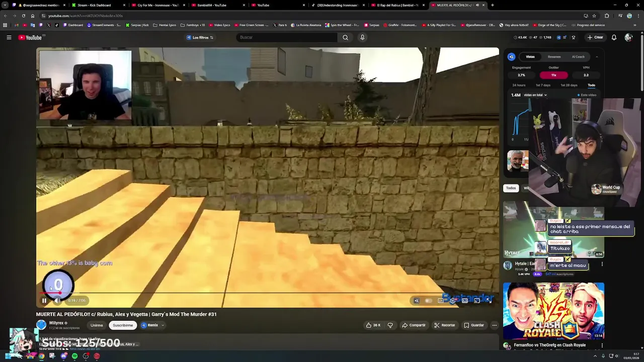Open the Remix dropdown
The height and width of the screenshot is (362, 644).
click(152, 325)
